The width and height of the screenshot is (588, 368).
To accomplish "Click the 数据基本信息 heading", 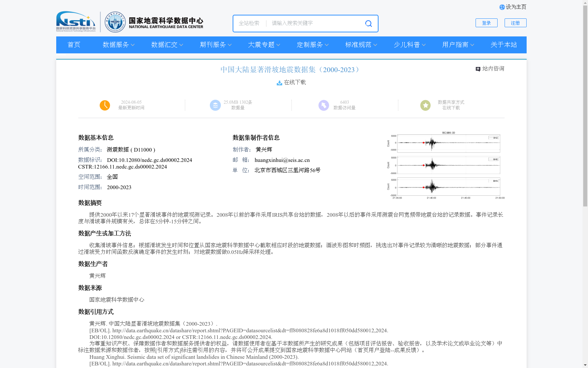I will [x=96, y=138].
